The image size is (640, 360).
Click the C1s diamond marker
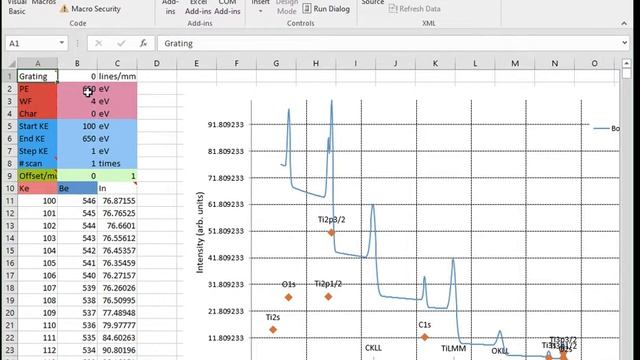coord(424,337)
